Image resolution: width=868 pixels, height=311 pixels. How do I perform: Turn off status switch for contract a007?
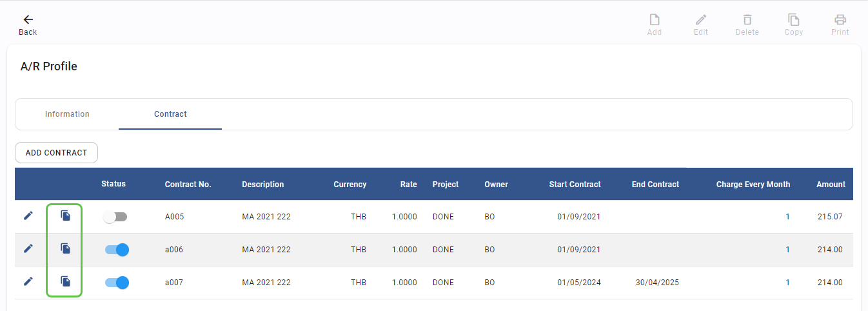tap(117, 283)
